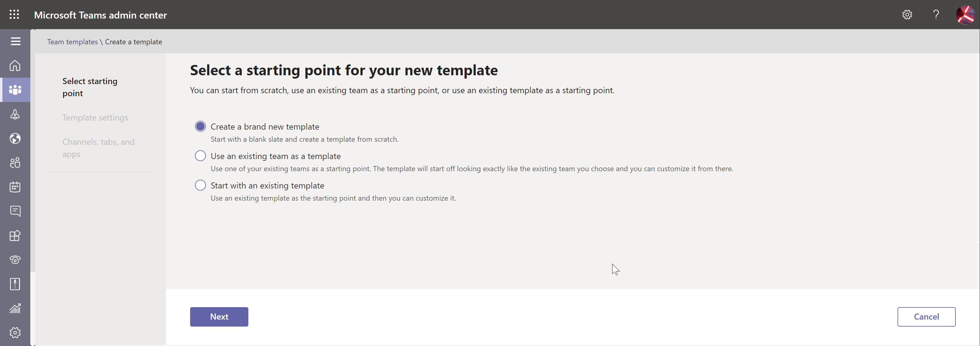Open the app launcher waffle icon
The width and height of the screenshot is (980, 346).
pos(14,15)
